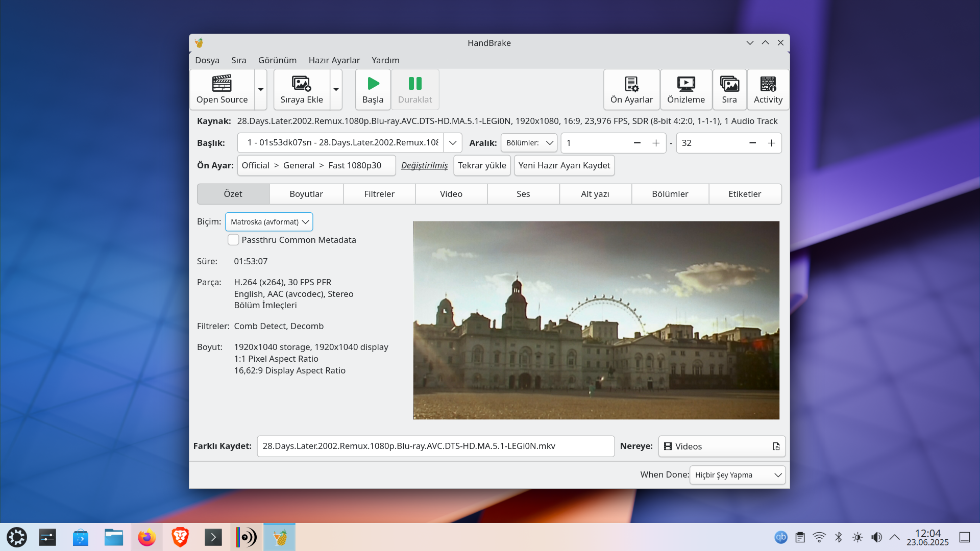The image size is (980, 551).
Task: Expand the Open Source dropdown arrow
Action: pyautogui.click(x=261, y=90)
